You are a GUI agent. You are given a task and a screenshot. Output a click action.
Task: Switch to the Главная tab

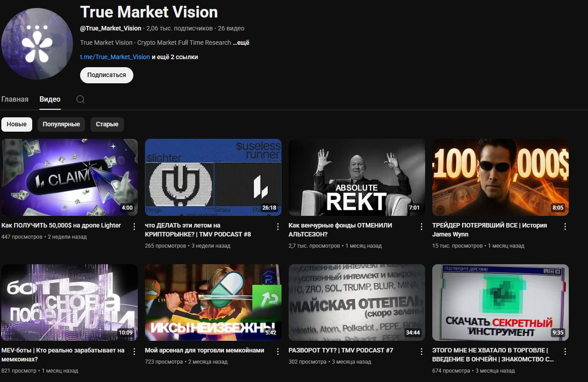click(15, 99)
